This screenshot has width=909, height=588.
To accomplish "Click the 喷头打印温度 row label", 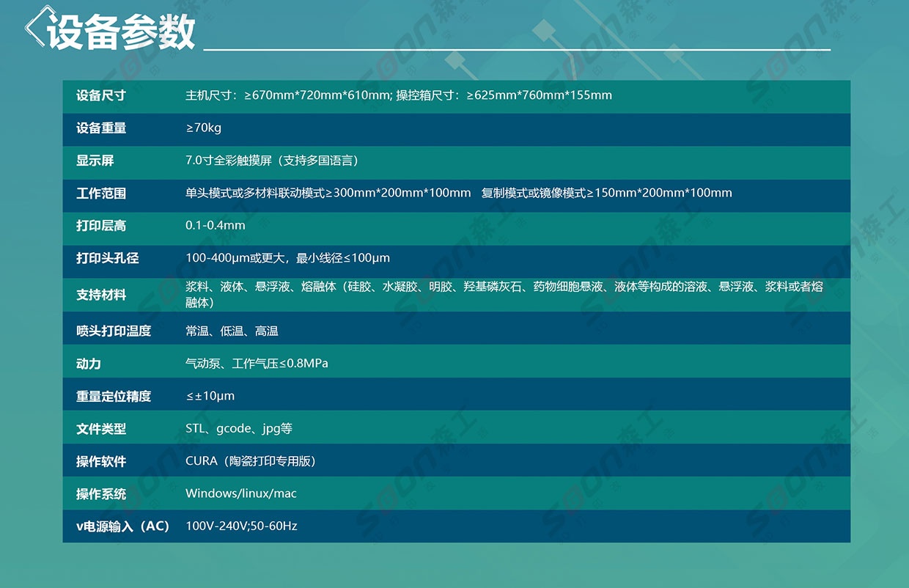I will pyautogui.click(x=114, y=331).
